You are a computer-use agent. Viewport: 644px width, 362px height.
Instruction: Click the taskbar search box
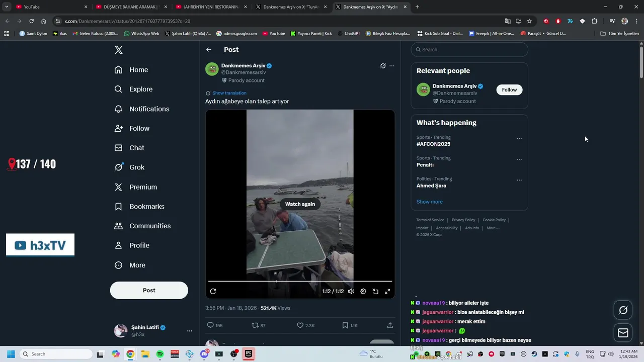tap(56, 354)
